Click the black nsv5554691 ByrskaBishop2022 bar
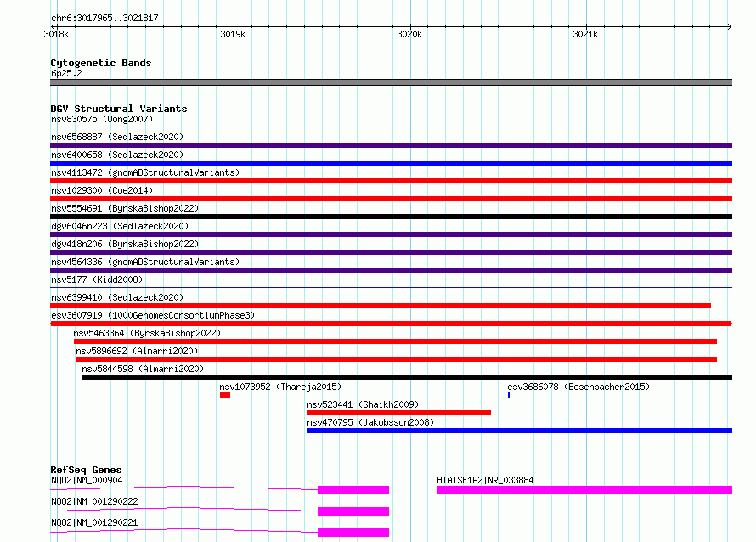The image size is (756, 542). pyautogui.click(x=391, y=217)
